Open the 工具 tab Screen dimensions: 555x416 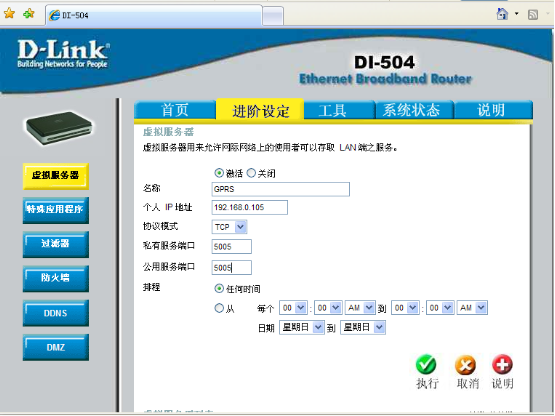point(339,110)
